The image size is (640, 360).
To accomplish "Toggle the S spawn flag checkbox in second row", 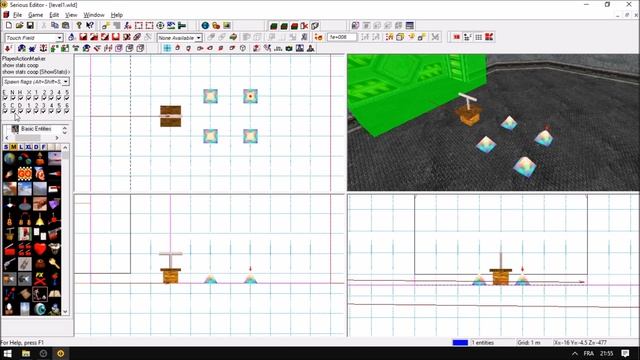I will click(5, 110).
